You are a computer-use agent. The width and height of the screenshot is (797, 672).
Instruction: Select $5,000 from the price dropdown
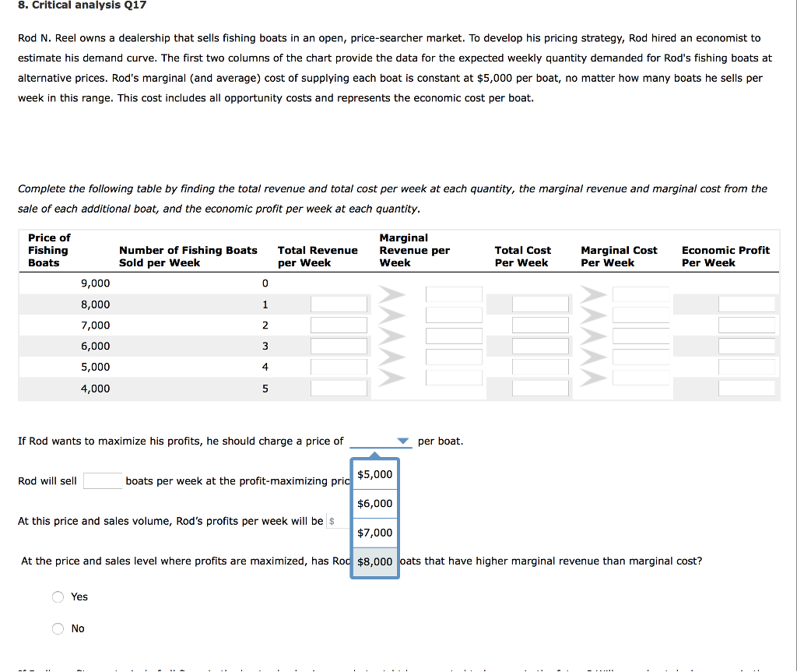[x=374, y=473]
